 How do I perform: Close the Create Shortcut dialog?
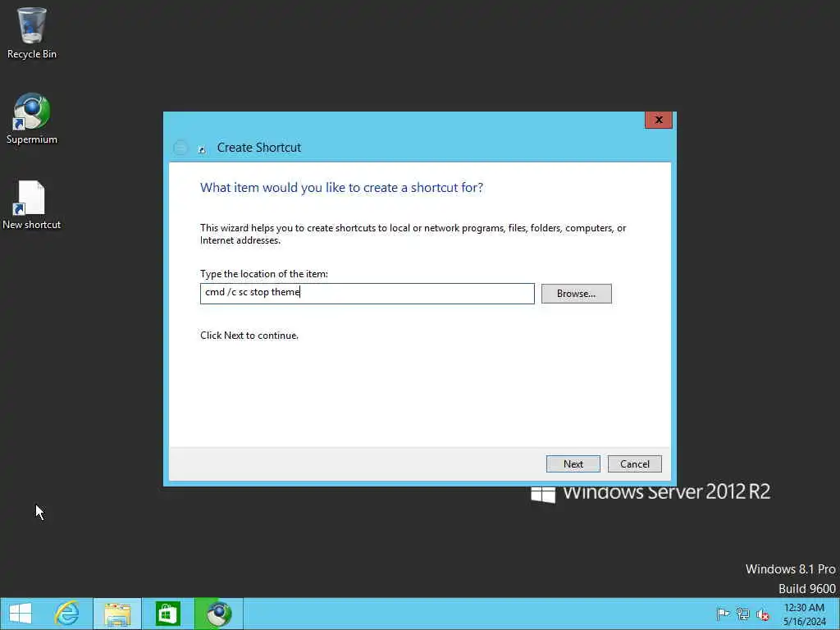[659, 120]
